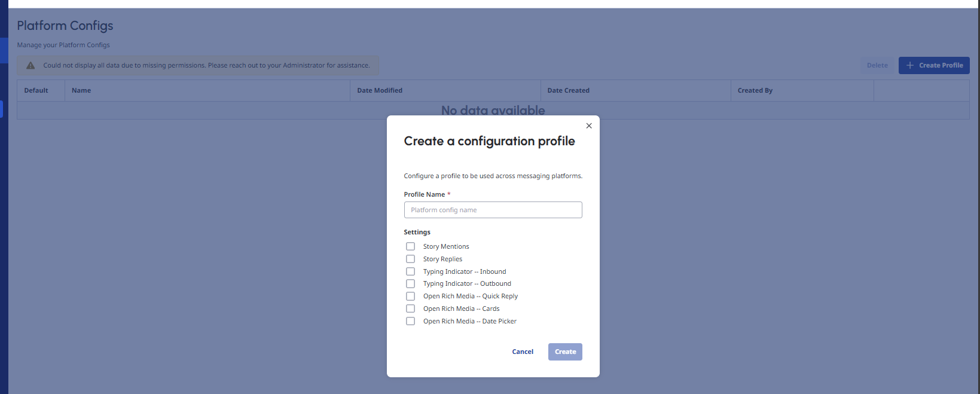Screen dimensions: 980x394
Task: Click the Manage your Platform Configs subtitle
Action: pos(63,45)
